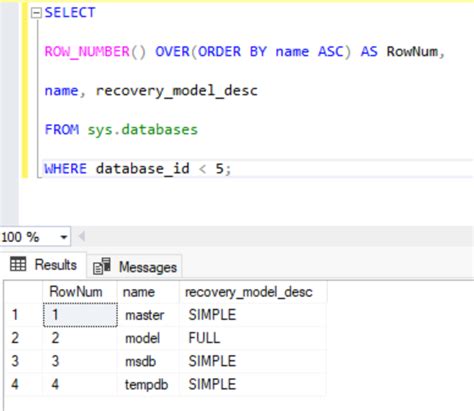Select the master name cell
The image size is (474, 411).
click(148, 315)
